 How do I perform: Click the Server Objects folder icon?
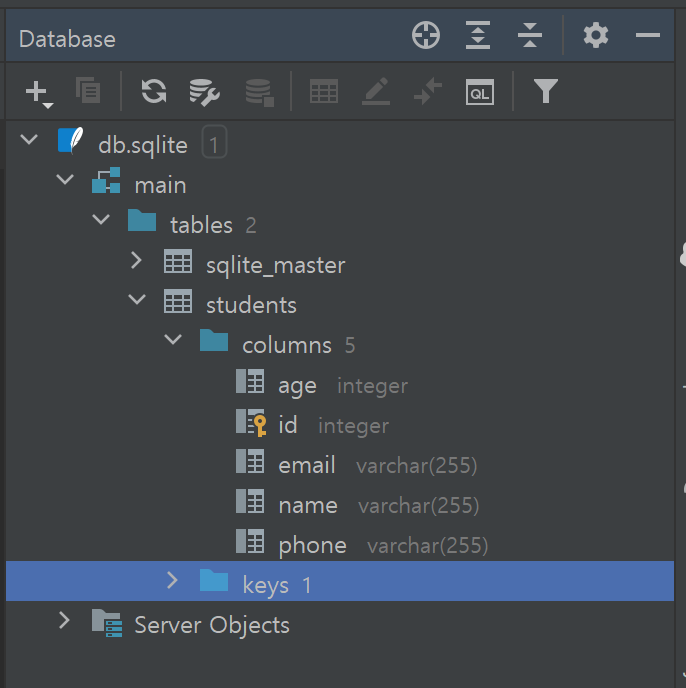click(107, 623)
